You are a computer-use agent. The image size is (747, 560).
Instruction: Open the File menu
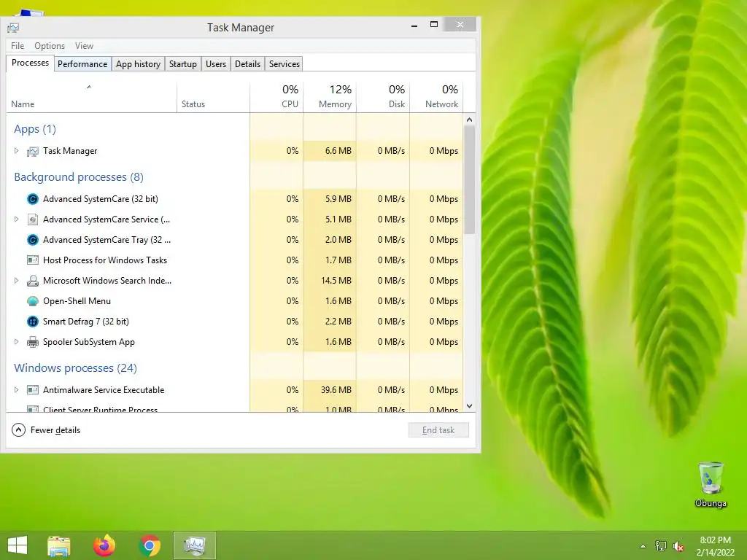[x=18, y=46]
